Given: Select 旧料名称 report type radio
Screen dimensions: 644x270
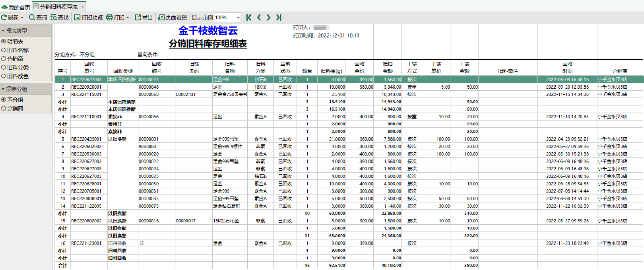Looking at the screenshot, I should coord(4,50).
